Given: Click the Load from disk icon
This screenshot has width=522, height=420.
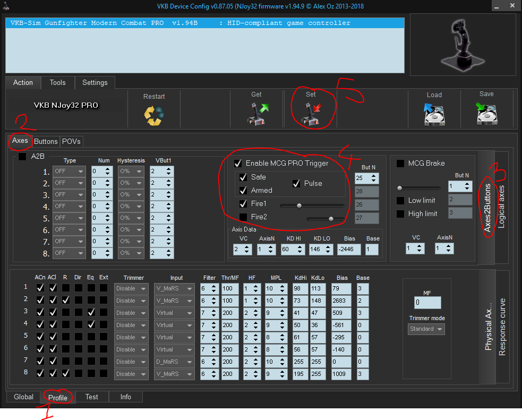Looking at the screenshot, I should pos(434,114).
